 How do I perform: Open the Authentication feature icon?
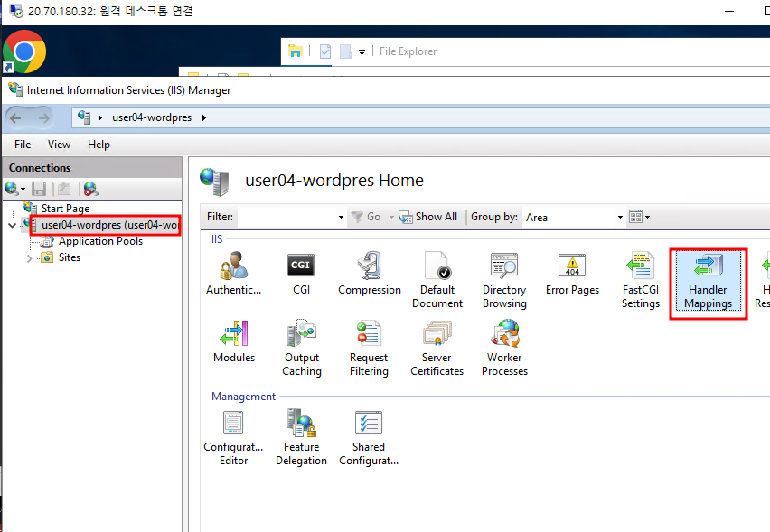[x=234, y=274]
